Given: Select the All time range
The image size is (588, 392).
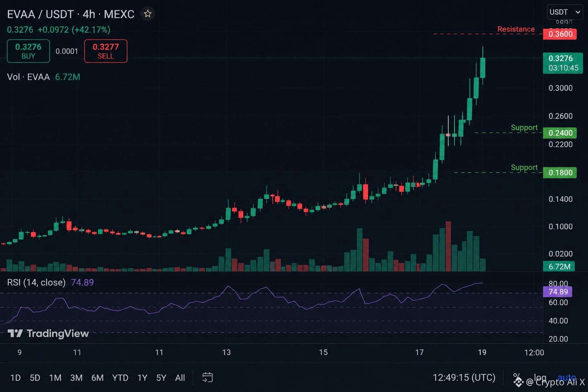Looking at the screenshot, I should [180, 378].
